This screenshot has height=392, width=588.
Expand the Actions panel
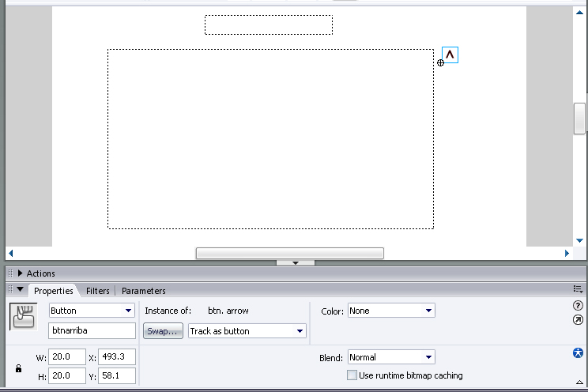(x=21, y=273)
